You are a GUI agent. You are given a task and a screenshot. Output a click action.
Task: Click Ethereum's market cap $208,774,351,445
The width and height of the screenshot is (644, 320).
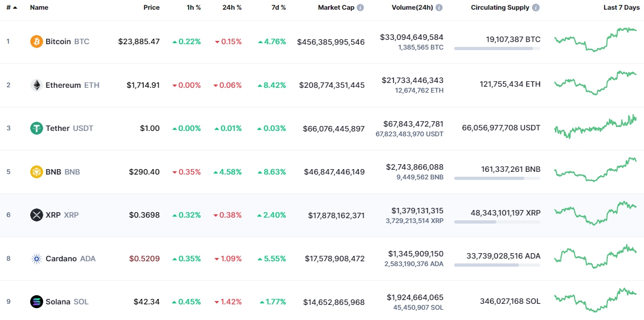[332, 85]
